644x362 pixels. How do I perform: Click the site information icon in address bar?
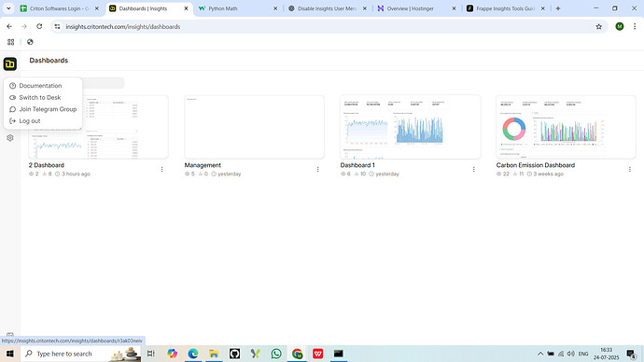click(58, 27)
